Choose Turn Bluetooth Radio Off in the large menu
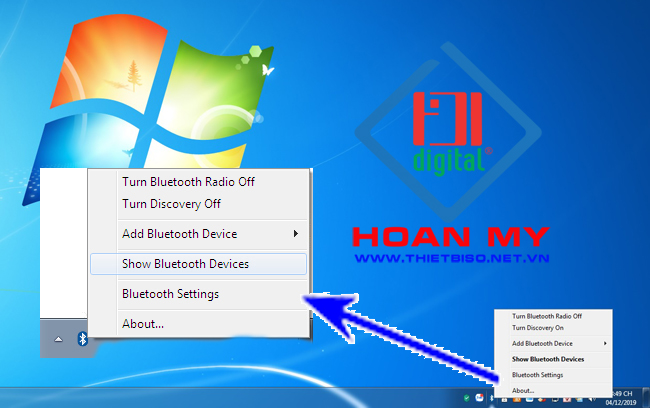Screen dimensions: 650x408 (x=188, y=182)
